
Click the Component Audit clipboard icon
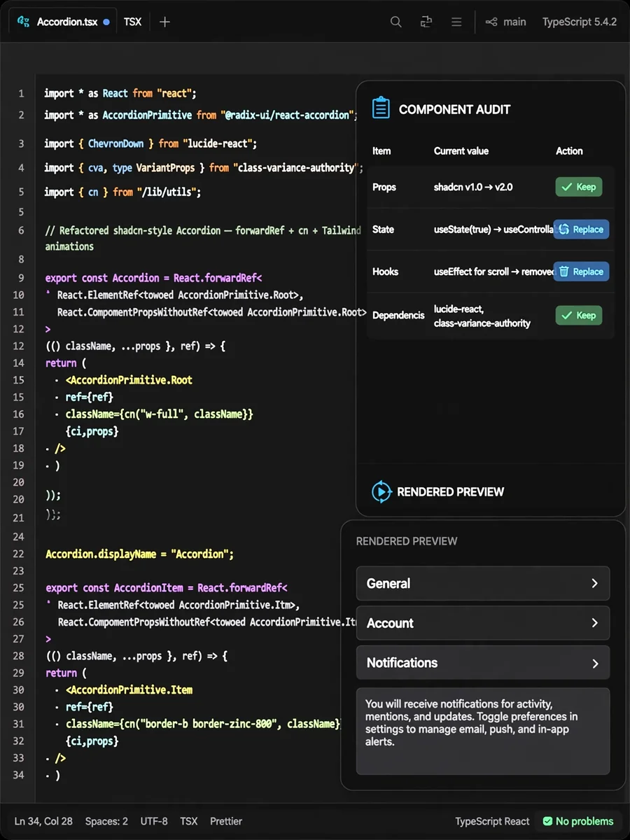pyautogui.click(x=381, y=108)
